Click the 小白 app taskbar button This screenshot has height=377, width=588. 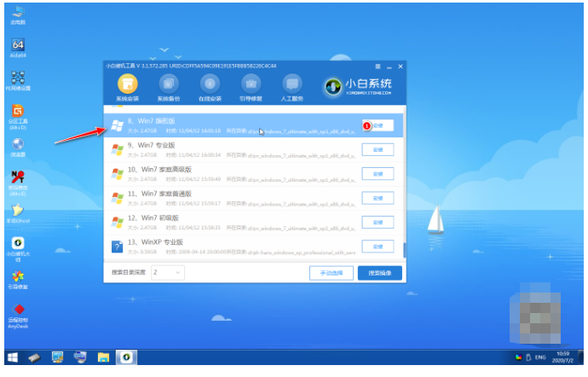click(126, 357)
